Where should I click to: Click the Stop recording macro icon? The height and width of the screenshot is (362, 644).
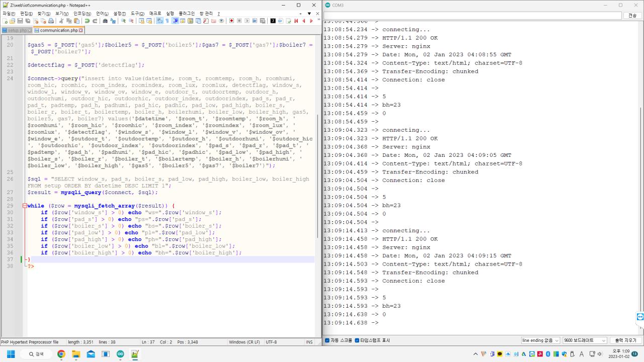coord(239,21)
